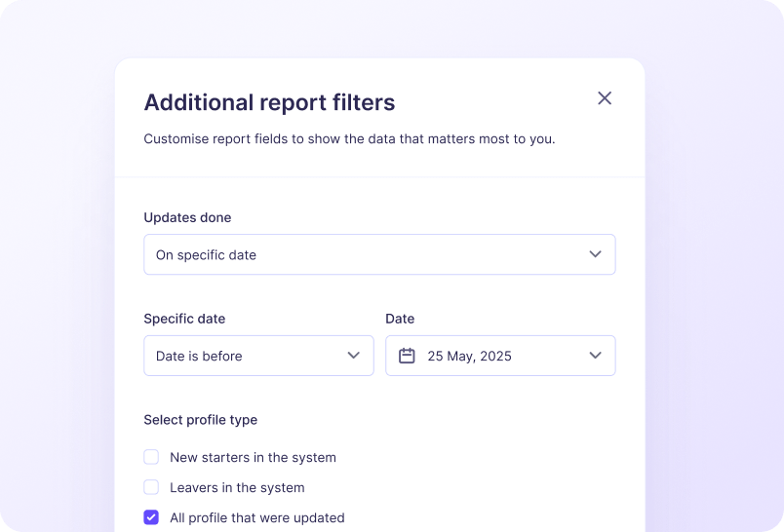Open the On specific date dropdown
The image size is (784, 532).
pyautogui.click(x=378, y=254)
